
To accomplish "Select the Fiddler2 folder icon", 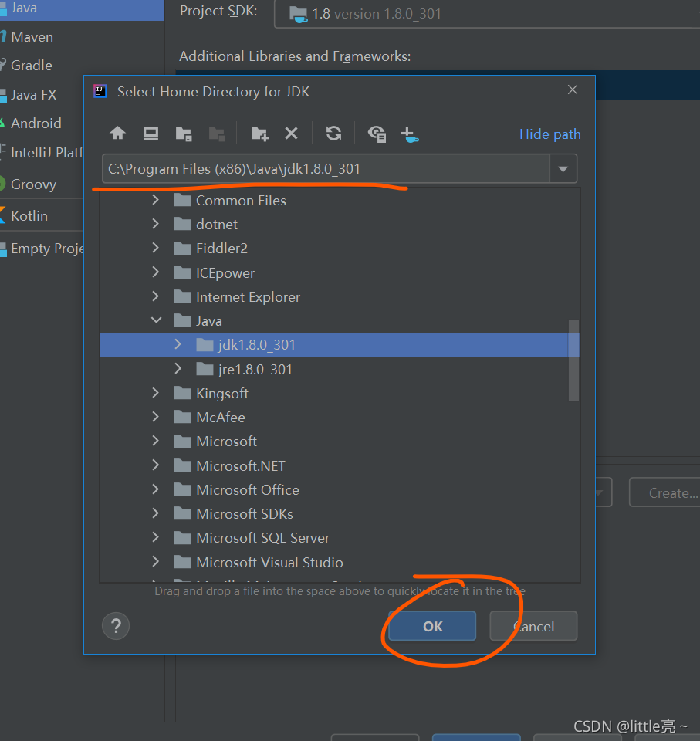I will coord(182,248).
